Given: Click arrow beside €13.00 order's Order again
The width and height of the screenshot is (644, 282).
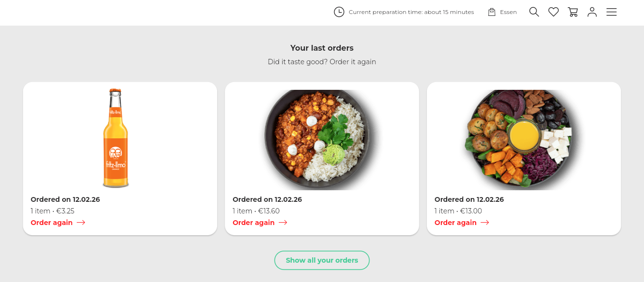Looking at the screenshot, I should pos(485,223).
